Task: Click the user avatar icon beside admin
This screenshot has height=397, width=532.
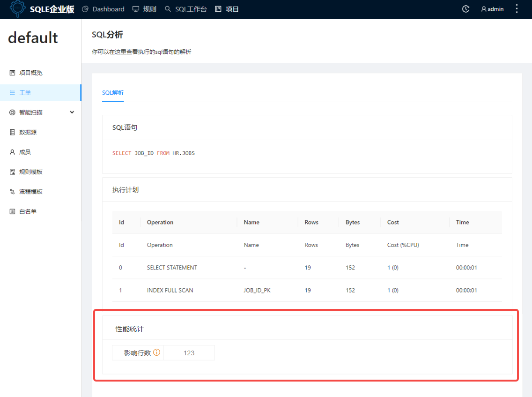Action: click(484, 9)
